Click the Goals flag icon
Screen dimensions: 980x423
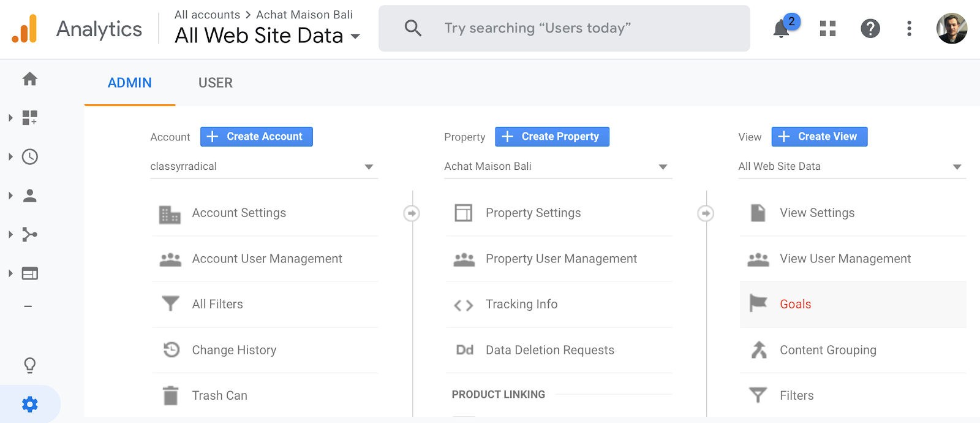click(758, 303)
